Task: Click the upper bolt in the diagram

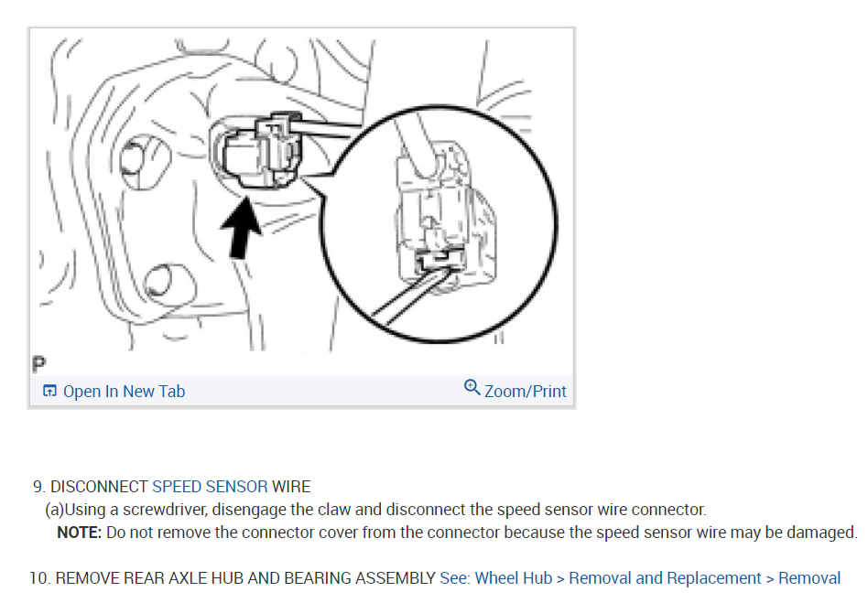Action: click(x=136, y=162)
